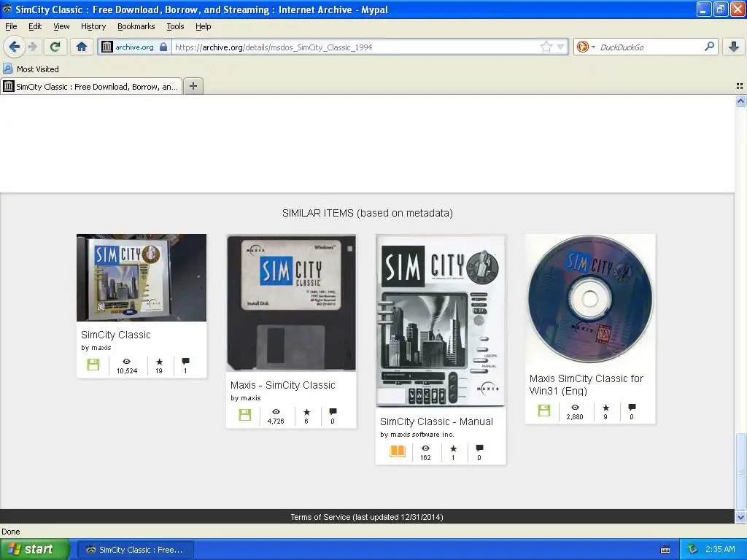Viewport: 747px width, 560px height.
Task: Click software floppy icon on Maxis - SimCity Classic card
Action: [x=245, y=415]
